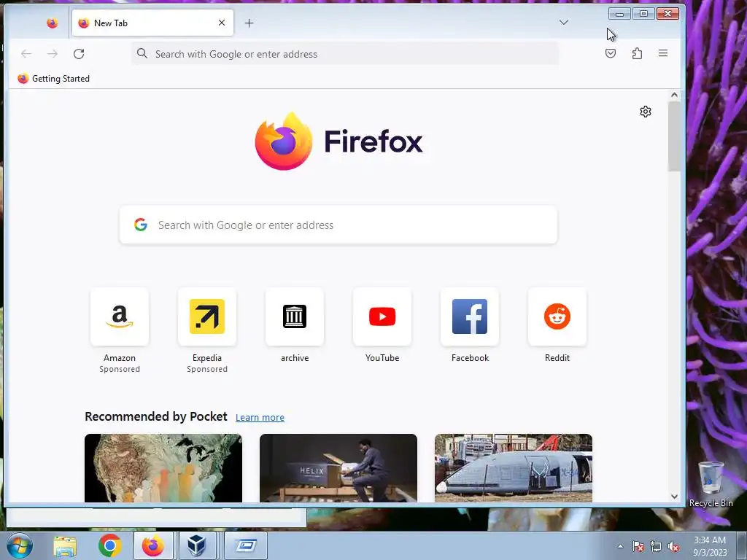Click the Action Center flag icon
747x560 pixels.
pos(638,546)
